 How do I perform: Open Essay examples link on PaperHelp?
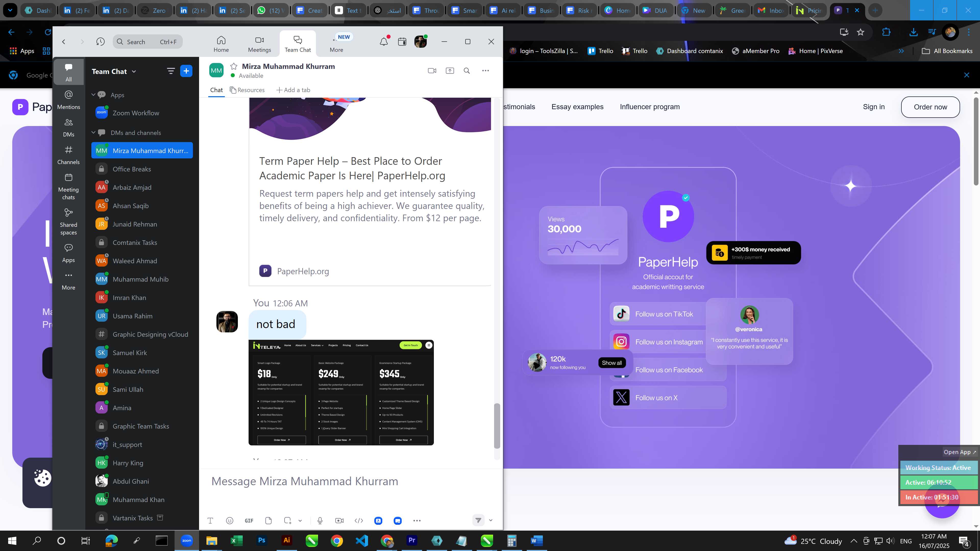(577, 107)
